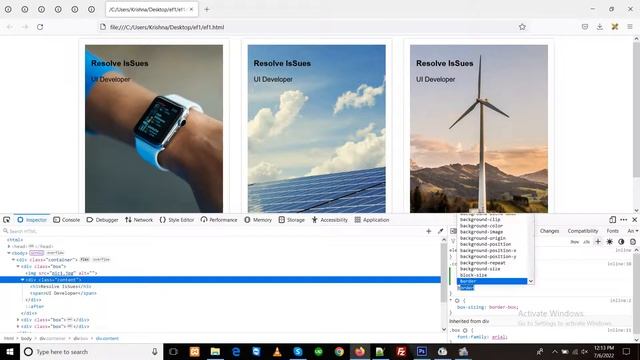Collapse the first div class box node
The width and height of the screenshot is (640, 360).
[x=18, y=266]
